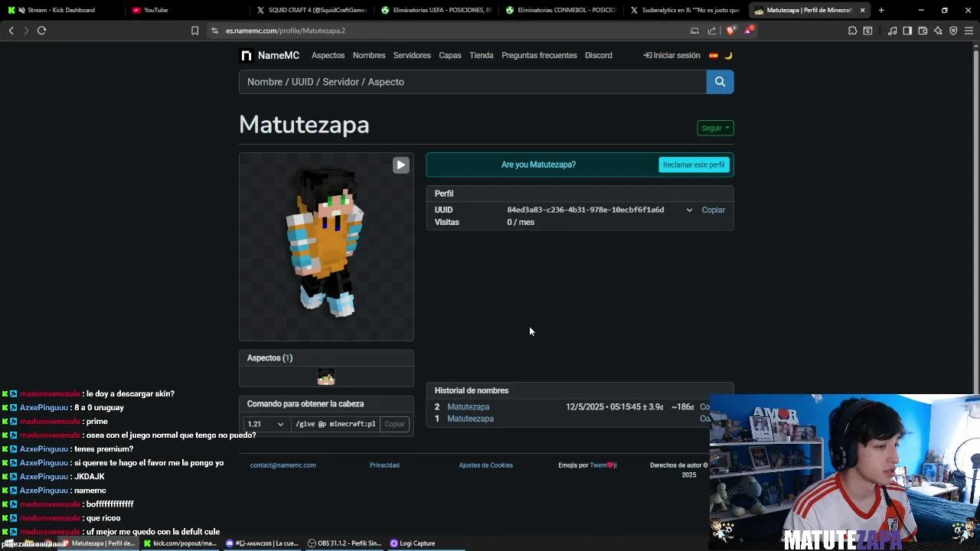Screen dimensions: 980x551
Task: Click the blue search magnifier button
Action: coord(720,82)
